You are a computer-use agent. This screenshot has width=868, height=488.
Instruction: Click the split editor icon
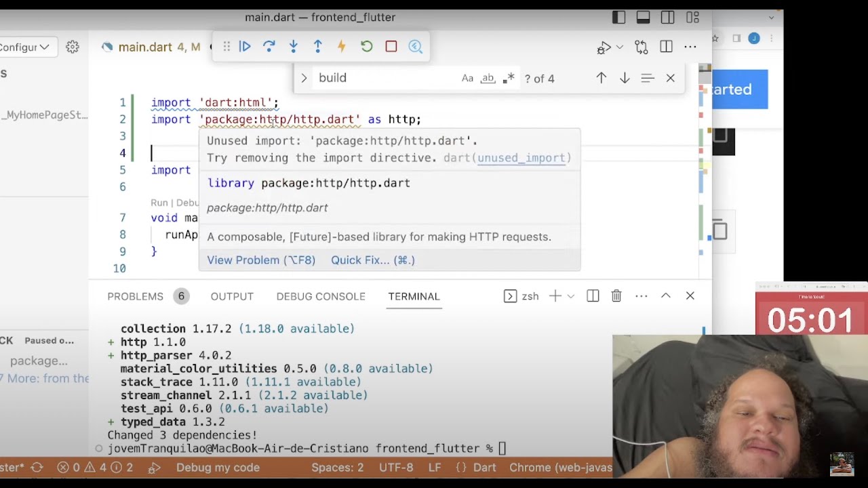[x=667, y=47]
